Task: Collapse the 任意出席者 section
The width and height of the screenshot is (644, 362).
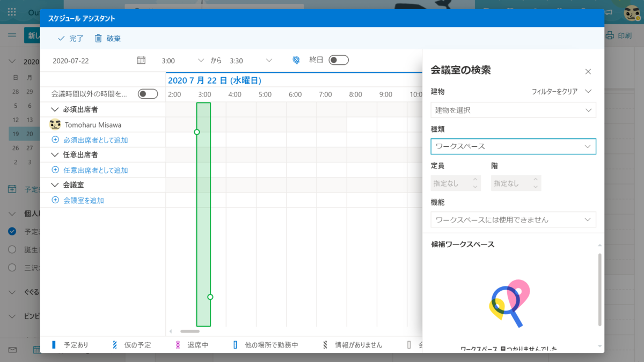Action: pos(55,154)
